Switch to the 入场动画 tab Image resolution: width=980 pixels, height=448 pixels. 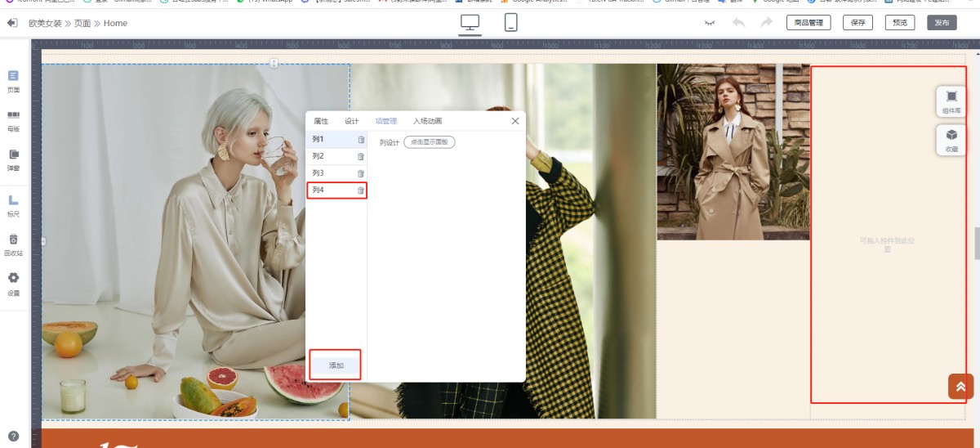427,121
